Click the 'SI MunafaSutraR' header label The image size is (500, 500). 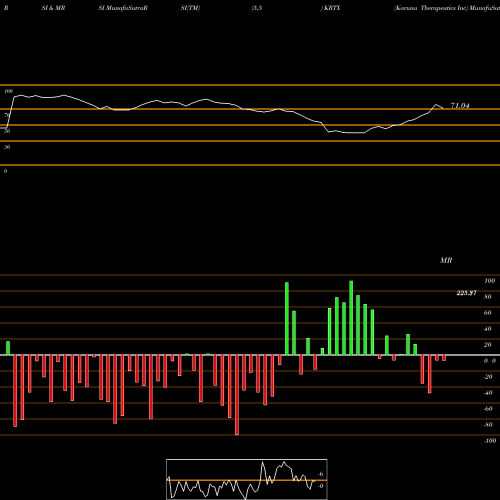click(x=123, y=8)
